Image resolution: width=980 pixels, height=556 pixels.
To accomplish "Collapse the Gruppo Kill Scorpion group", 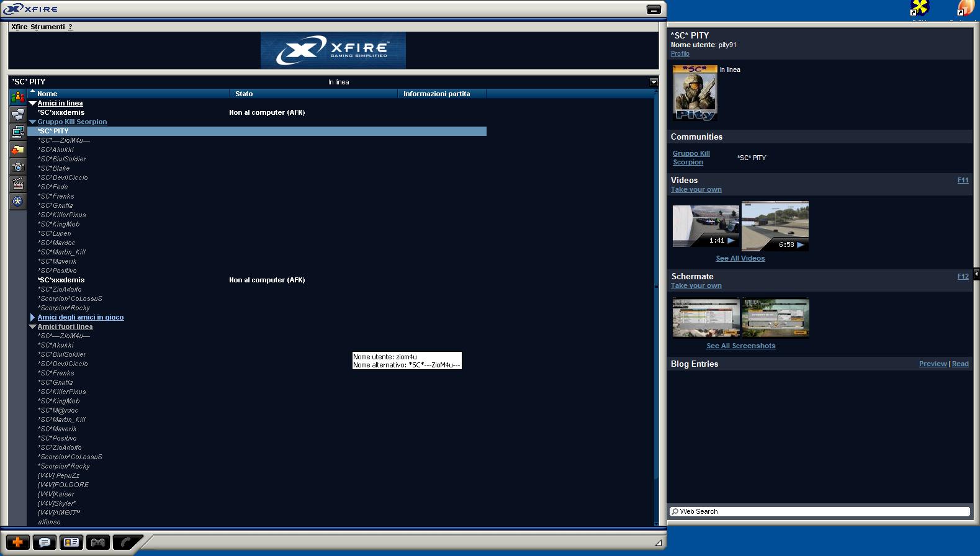I will [x=32, y=122].
